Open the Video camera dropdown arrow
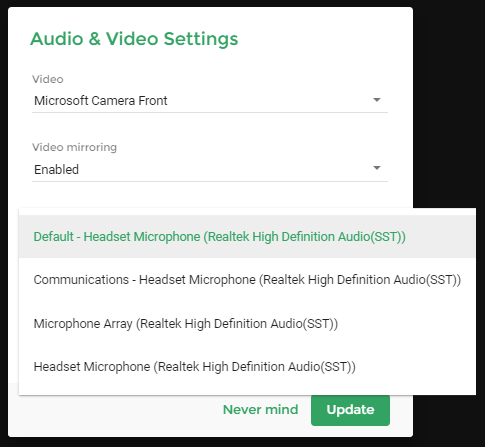Viewport: 485px width, 447px height. coord(377,100)
